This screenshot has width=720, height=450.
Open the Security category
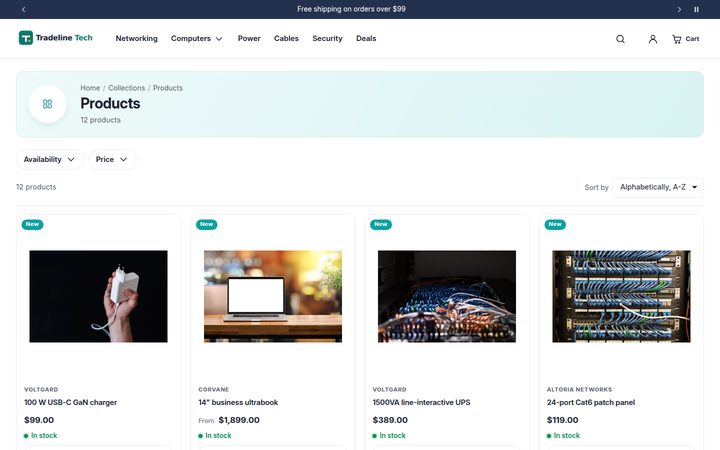pos(327,39)
